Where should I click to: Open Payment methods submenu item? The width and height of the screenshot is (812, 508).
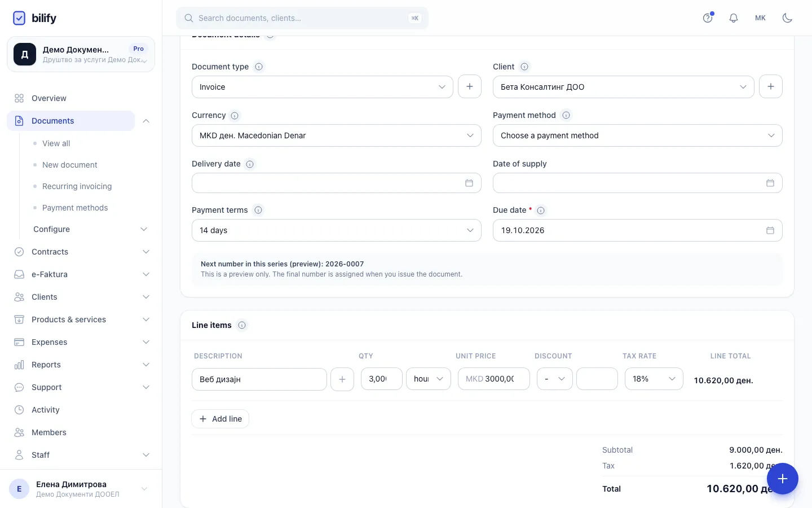tap(75, 208)
